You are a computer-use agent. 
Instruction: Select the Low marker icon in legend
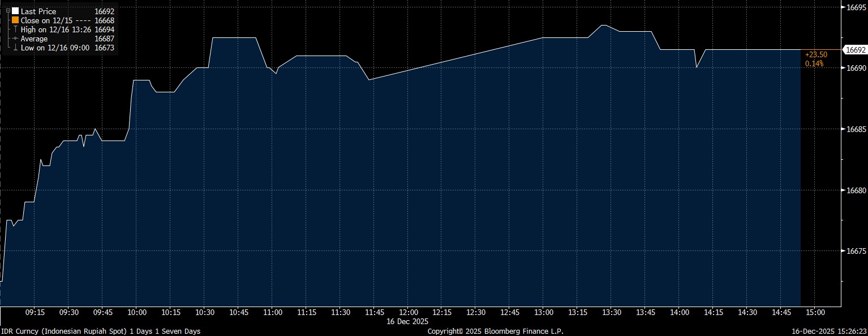pyautogui.click(x=15, y=48)
